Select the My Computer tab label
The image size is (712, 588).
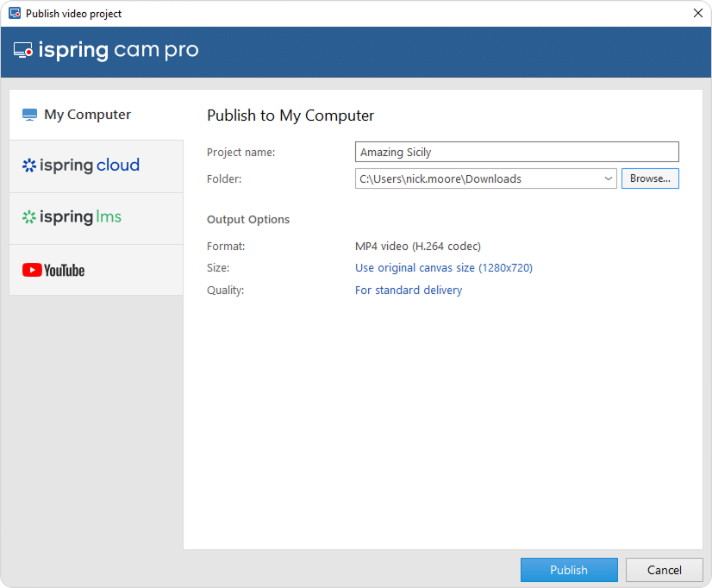point(87,115)
